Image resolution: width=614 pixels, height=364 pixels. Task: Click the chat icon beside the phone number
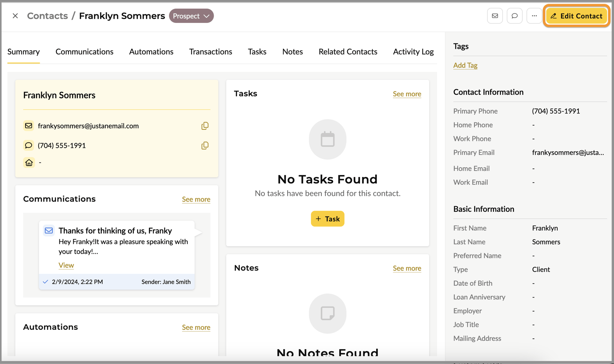pos(29,145)
